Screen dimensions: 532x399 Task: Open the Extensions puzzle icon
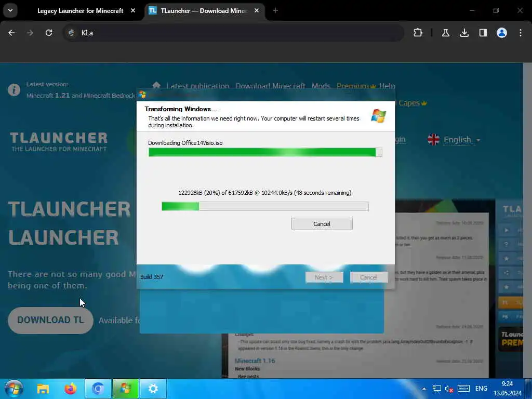click(x=418, y=33)
